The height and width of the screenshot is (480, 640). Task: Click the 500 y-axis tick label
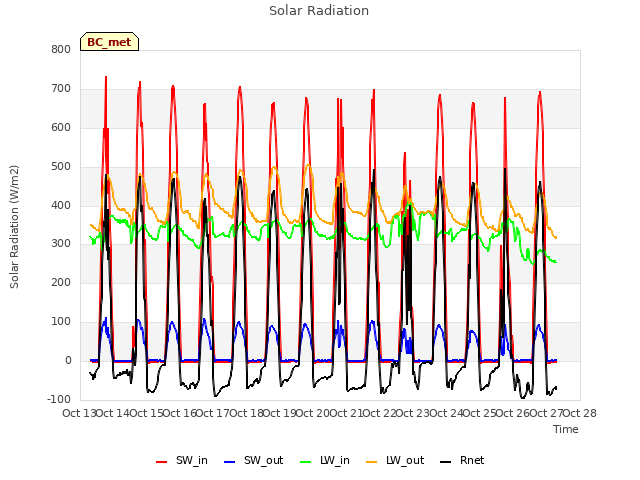[x=61, y=166]
